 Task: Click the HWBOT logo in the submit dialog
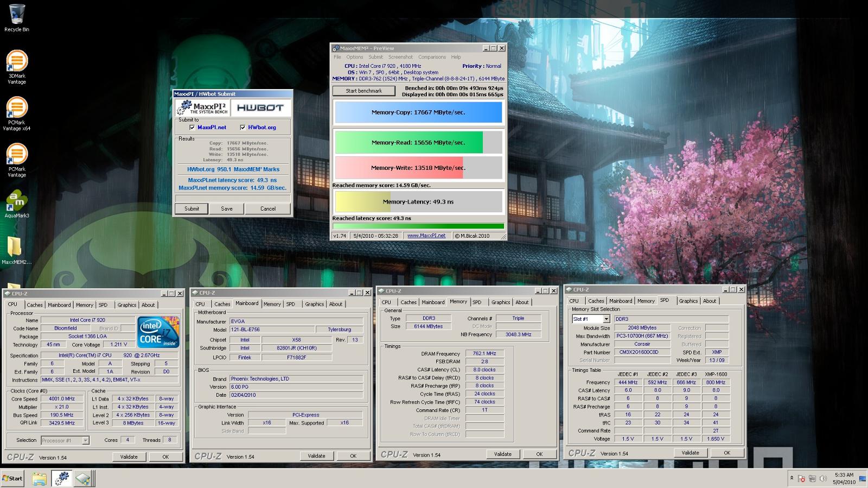tap(261, 107)
